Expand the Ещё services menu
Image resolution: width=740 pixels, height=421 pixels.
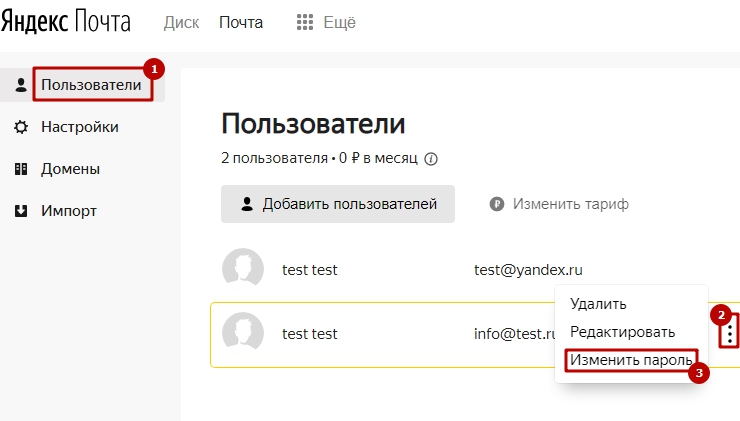pos(339,22)
